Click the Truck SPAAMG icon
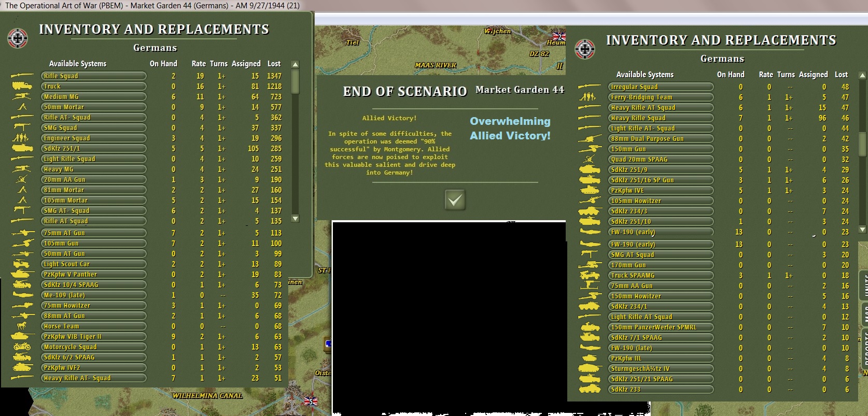Screen dimensions: 868x416 pyautogui.click(x=589, y=276)
